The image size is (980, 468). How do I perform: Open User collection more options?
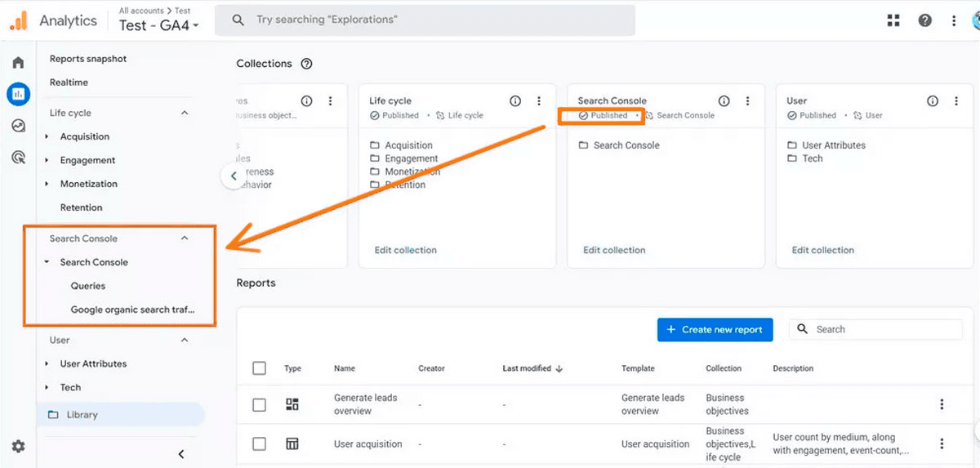point(956,101)
